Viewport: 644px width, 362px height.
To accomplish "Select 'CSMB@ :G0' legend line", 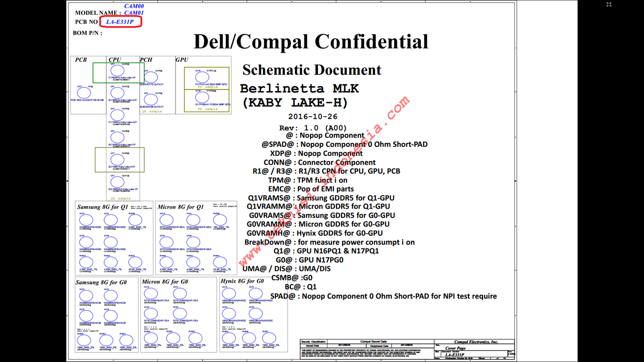I will point(292,278).
